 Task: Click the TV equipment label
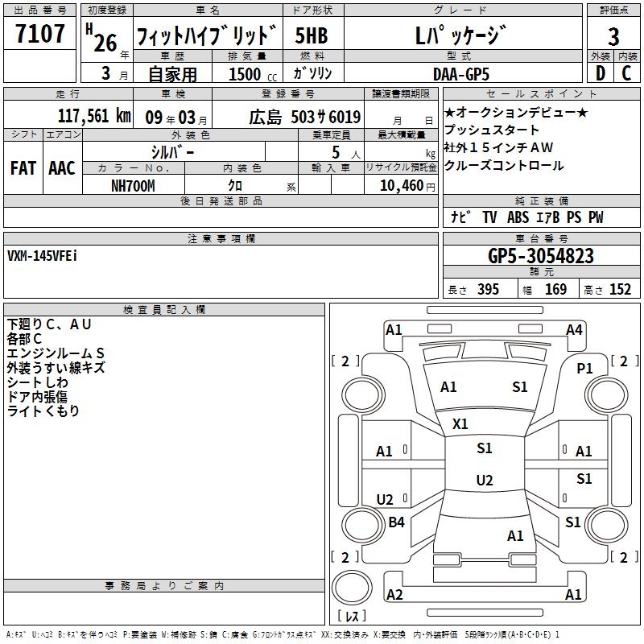(x=489, y=217)
